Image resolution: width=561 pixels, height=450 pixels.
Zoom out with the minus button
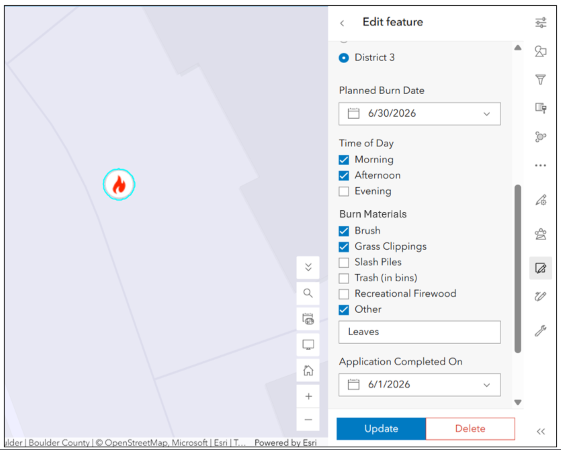[308, 419]
